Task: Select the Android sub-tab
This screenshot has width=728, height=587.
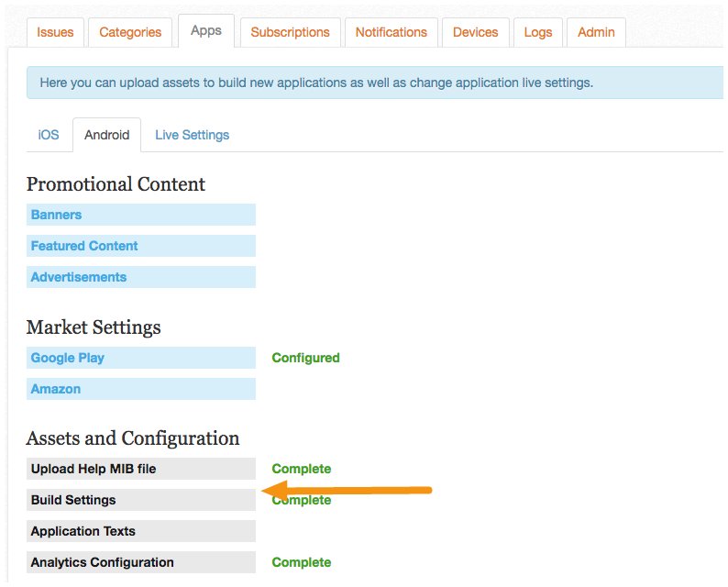Action: coord(106,135)
